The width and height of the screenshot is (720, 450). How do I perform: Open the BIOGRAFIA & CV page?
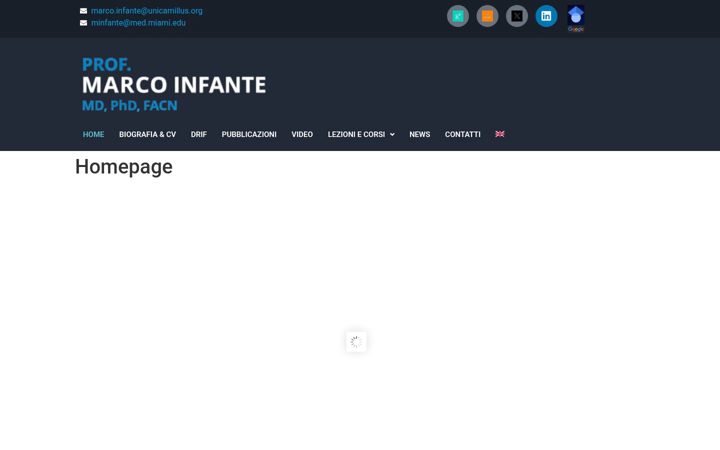pyautogui.click(x=147, y=135)
